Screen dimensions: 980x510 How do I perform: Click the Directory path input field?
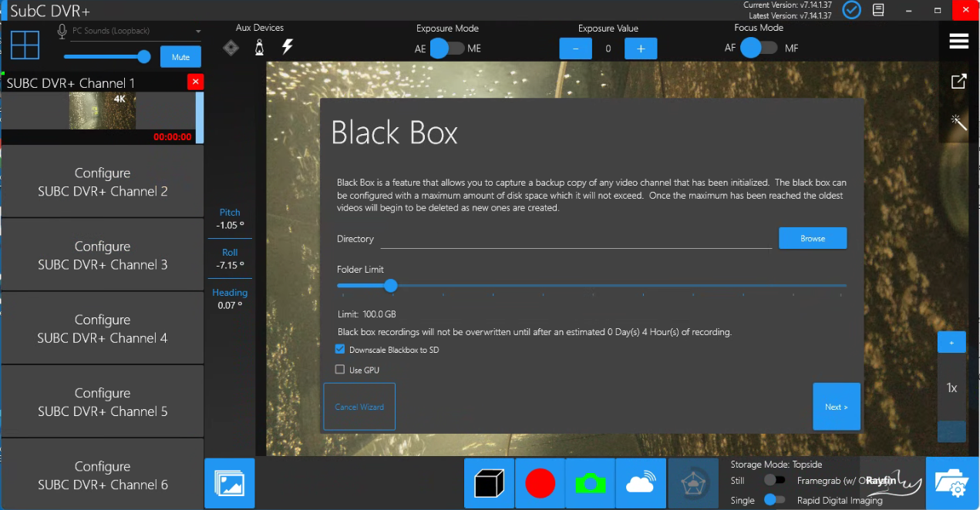tap(576, 240)
